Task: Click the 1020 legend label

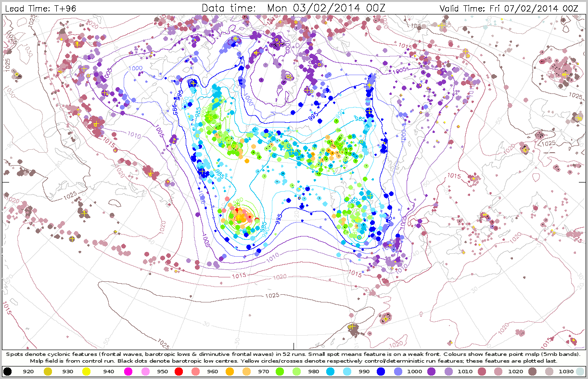Action: coord(515,372)
